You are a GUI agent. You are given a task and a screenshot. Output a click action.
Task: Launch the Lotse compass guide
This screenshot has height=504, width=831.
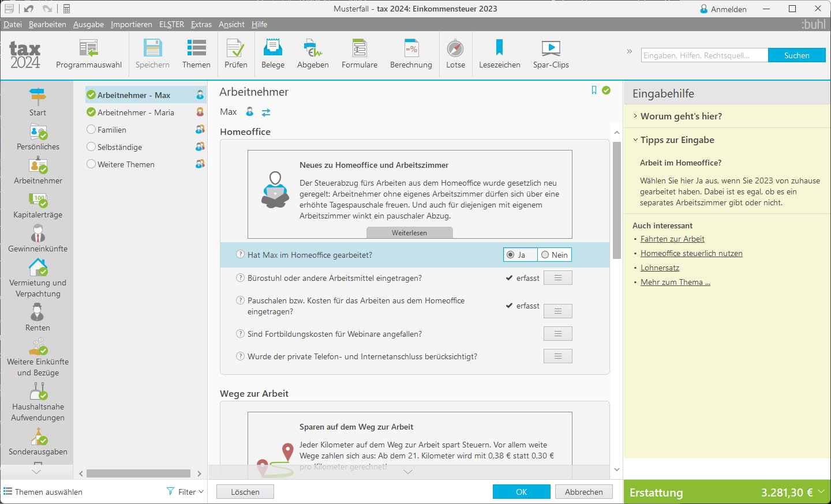point(455,54)
